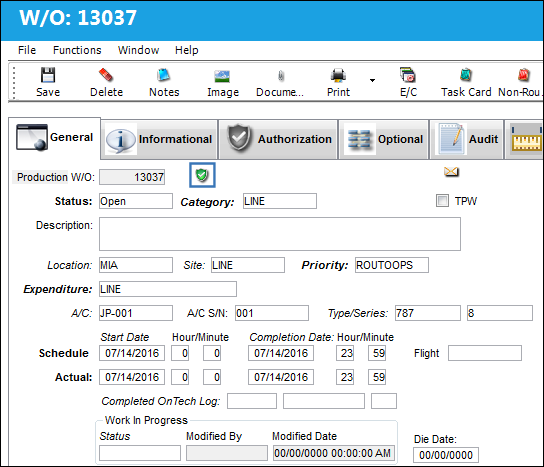Viewport: 544px width, 467px height.
Task: Click the green shield checkmark button
Action: 202,175
